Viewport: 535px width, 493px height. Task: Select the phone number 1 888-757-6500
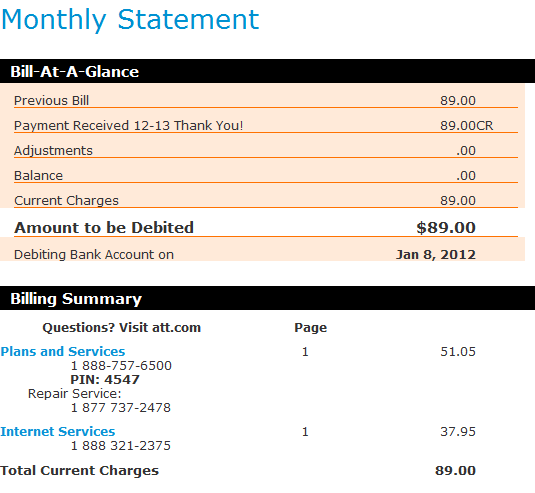tap(121, 366)
